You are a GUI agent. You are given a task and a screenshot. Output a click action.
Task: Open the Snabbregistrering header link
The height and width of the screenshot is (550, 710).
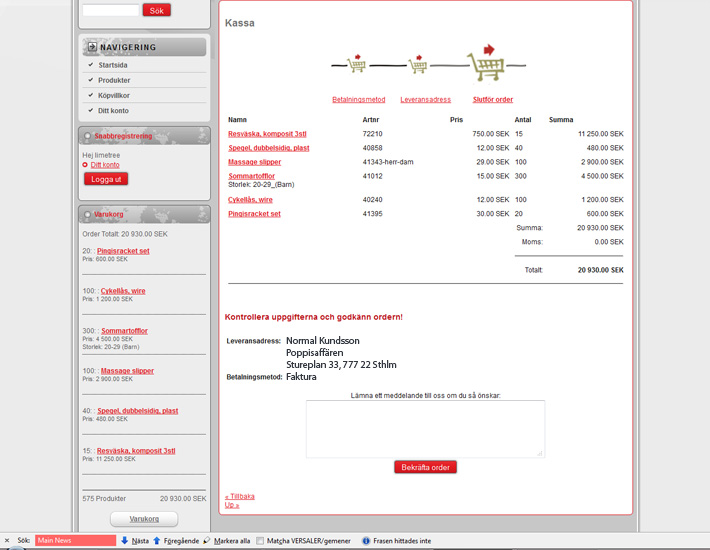click(123, 136)
